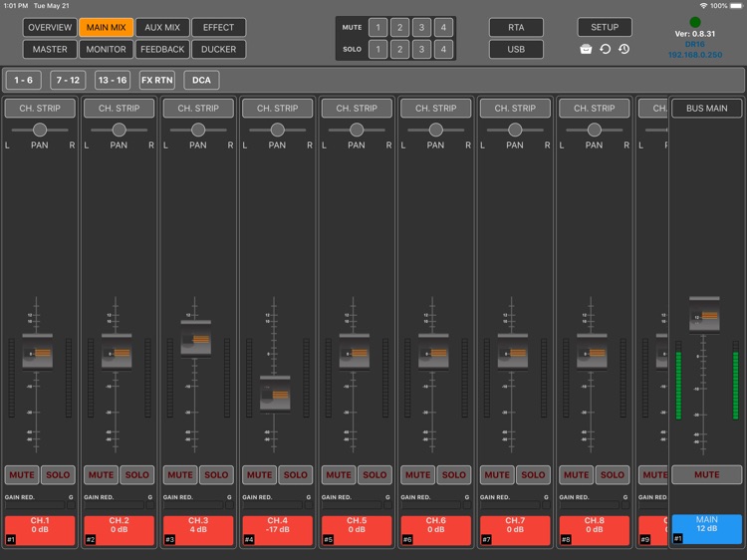Viewport: 747px width, 560px height.
Task: Open the BUS MAIN strip
Action: pyautogui.click(x=707, y=109)
